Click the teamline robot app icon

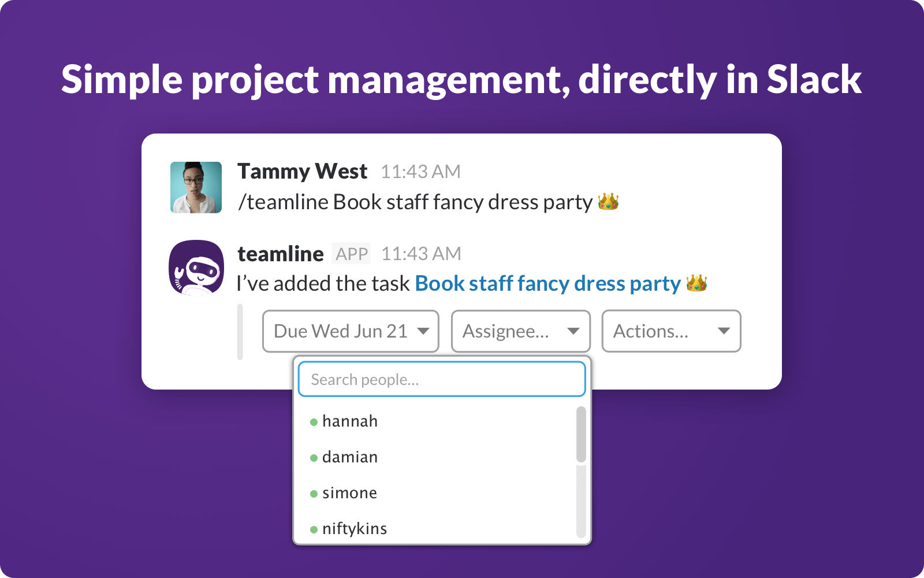pyautogui.click(x=196, y=267)
